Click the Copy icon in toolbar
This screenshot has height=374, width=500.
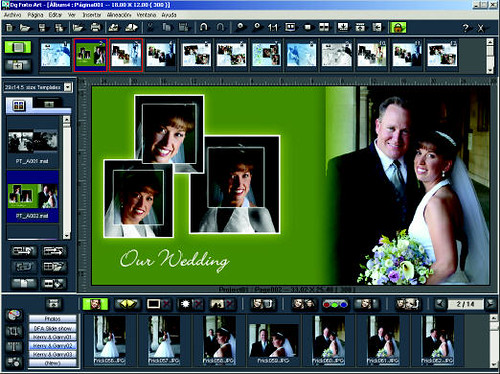tap(167, 27)
